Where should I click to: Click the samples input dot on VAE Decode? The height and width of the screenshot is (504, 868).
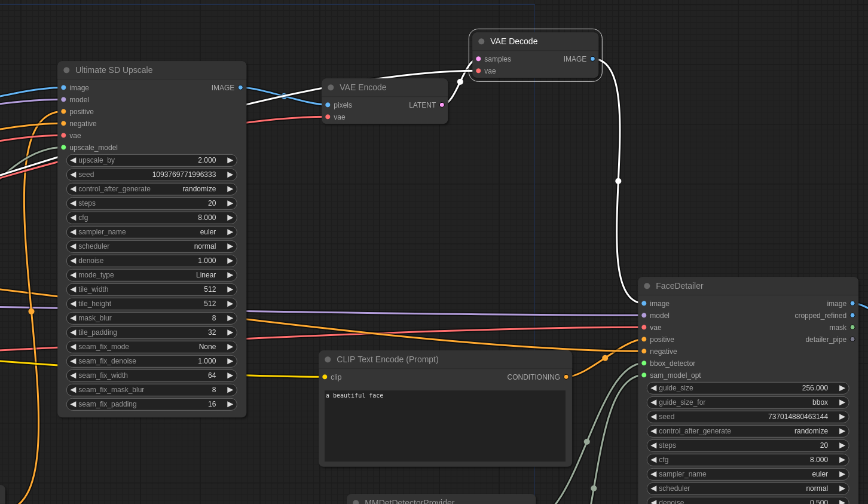click(x=478, y=59)
